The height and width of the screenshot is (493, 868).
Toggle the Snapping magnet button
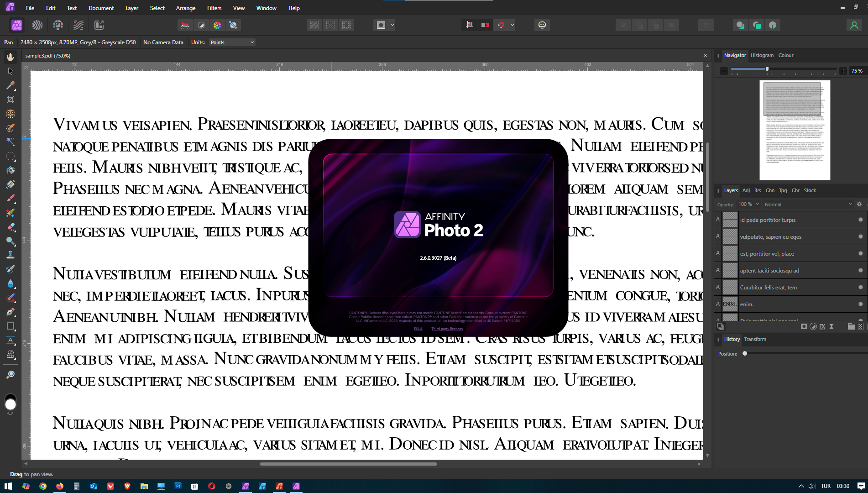[502, 25]
